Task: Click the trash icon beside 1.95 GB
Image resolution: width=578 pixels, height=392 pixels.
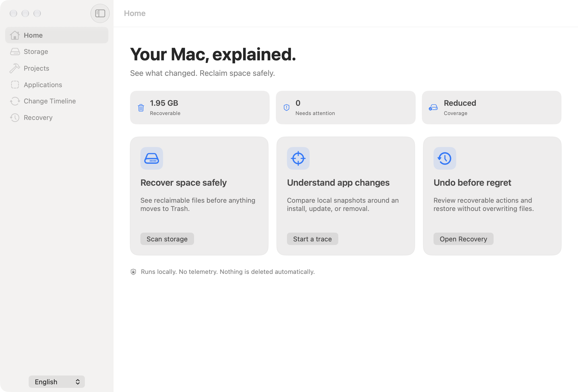Action: tap(141, 108)
